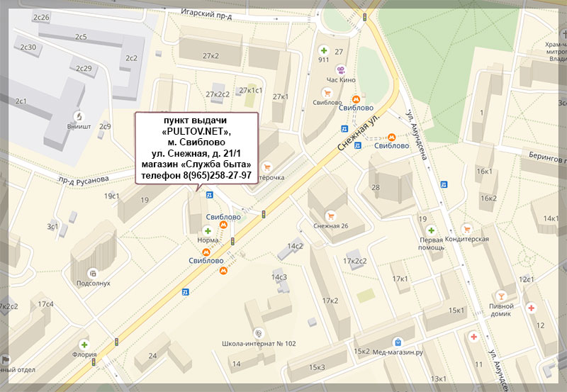Click the Мед-магазин.ру shop icon

(x=398, y=341)
